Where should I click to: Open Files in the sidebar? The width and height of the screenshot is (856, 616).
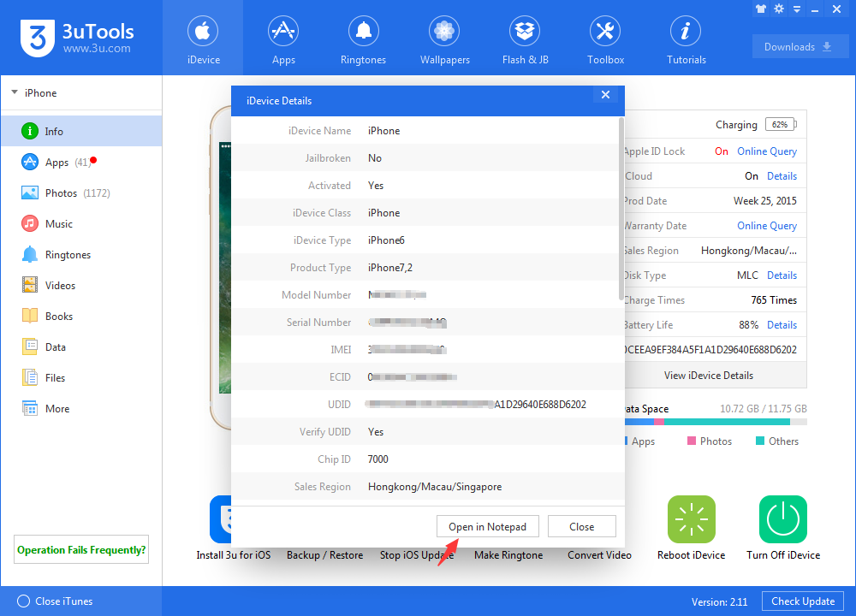pyautogui.click(x=81, y=377)
